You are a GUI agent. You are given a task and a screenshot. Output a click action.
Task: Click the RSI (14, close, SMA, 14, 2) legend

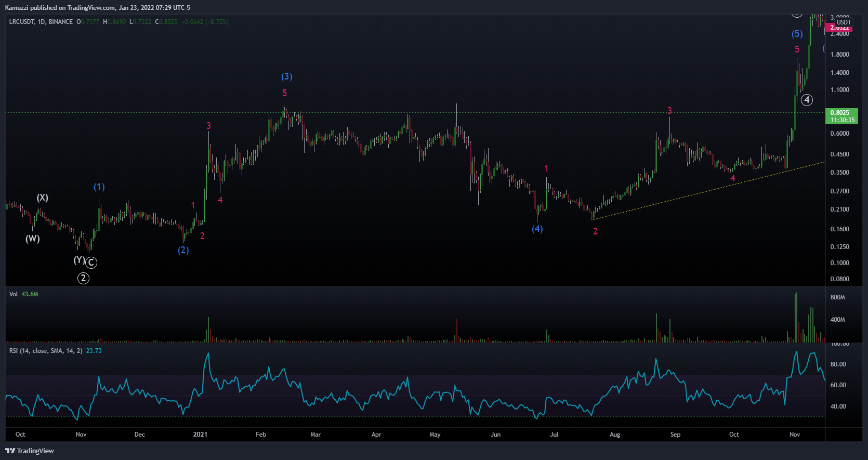click(46, 351)
